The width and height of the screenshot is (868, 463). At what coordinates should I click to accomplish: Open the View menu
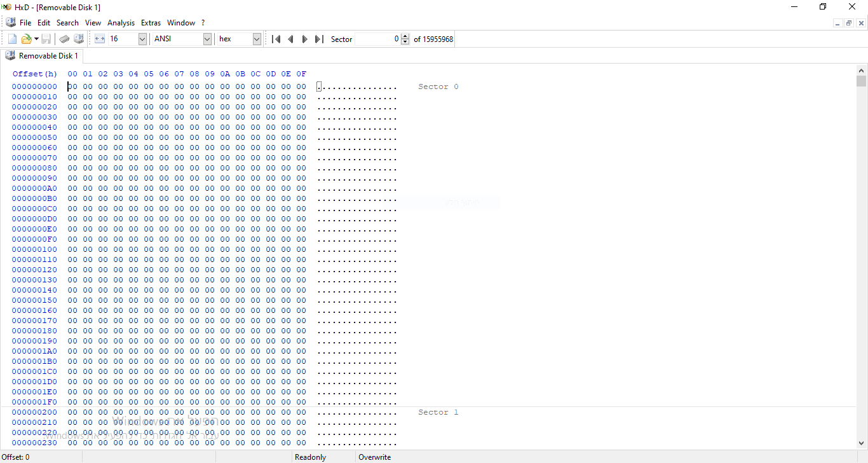(x=93, y=22)
